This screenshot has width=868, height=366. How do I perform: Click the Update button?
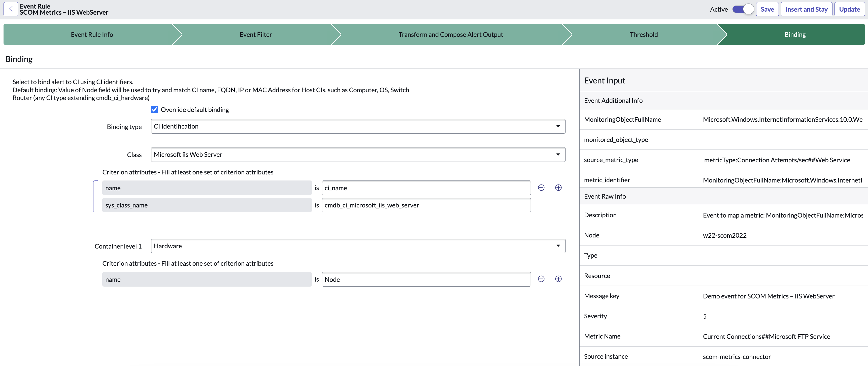coord(849,9)
